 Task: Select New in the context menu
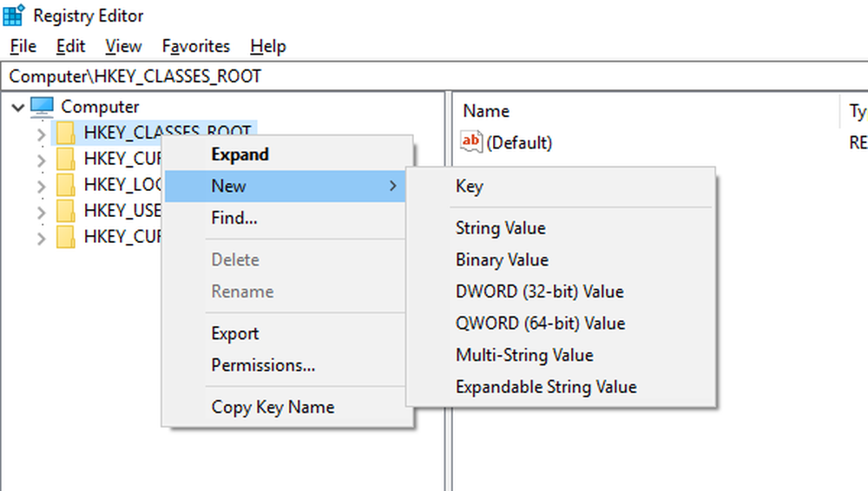click(x=285, y=186)
